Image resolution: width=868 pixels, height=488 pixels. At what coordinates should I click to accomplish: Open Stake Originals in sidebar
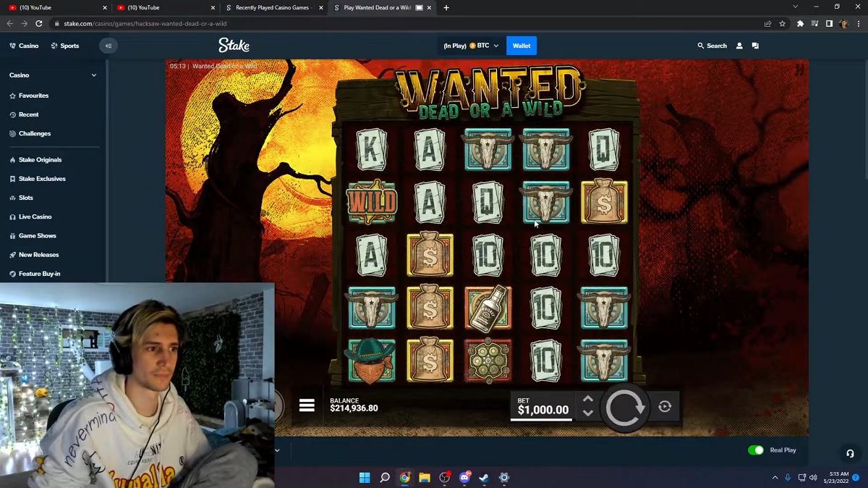click(35, 159)
